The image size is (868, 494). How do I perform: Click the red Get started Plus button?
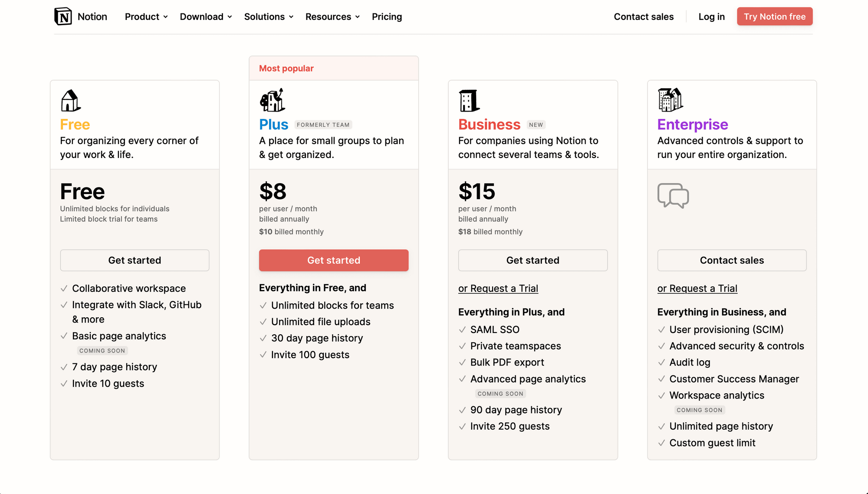(x=334, y=260)
